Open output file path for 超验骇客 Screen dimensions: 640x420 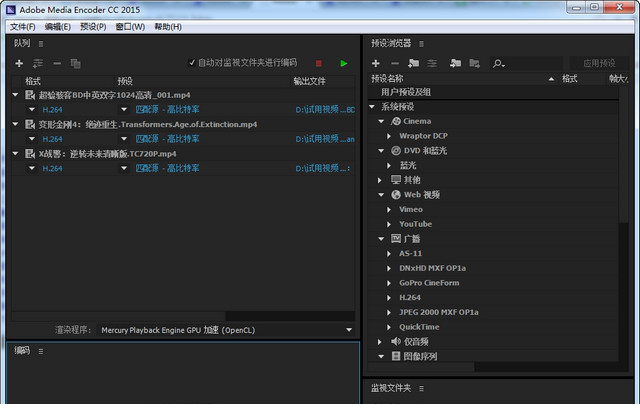click(x=325, y=109)
